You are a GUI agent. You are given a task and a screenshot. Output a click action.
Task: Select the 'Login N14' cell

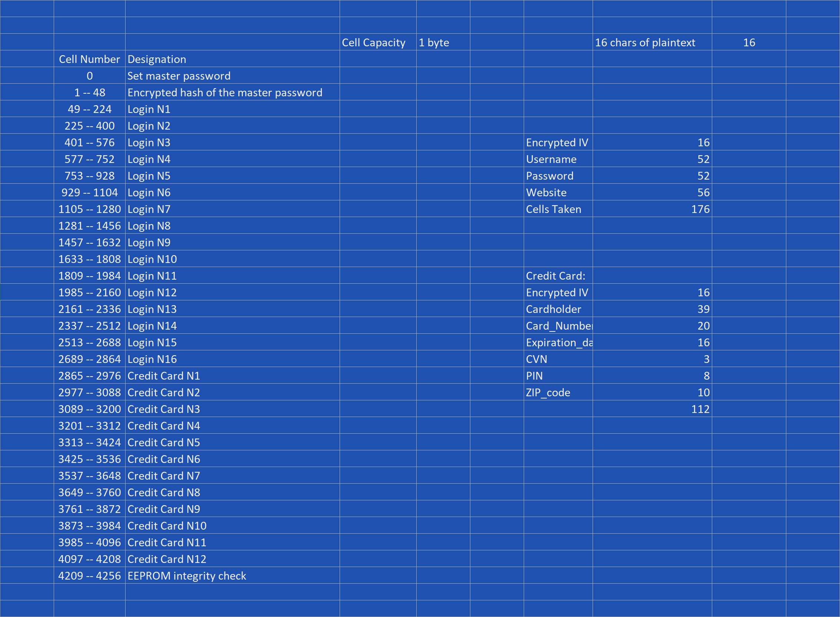[x=232, y=326]
